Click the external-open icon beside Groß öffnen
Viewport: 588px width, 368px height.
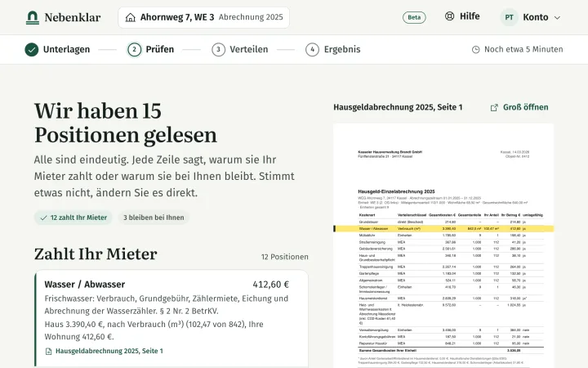494,108
